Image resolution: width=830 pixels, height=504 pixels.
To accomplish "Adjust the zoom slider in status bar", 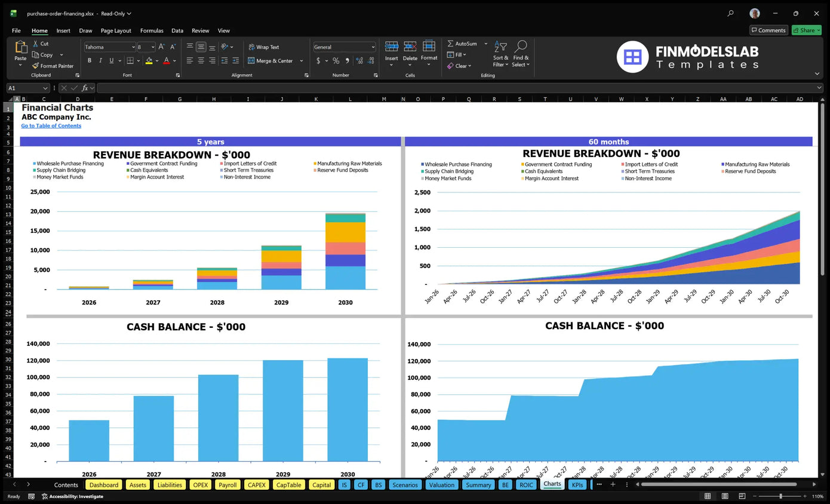I will (780, 496).
